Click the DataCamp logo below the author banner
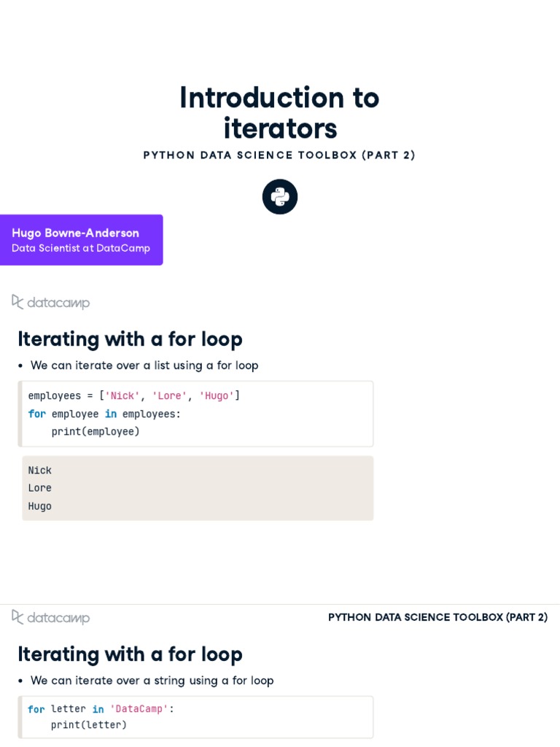This screenshot has width=560, height=747. pos(51,302)
